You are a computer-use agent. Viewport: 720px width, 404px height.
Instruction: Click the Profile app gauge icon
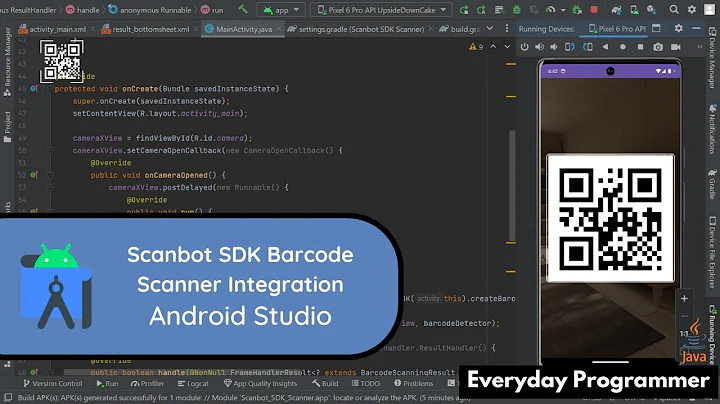pyautogui.click(x=551, y=10)
